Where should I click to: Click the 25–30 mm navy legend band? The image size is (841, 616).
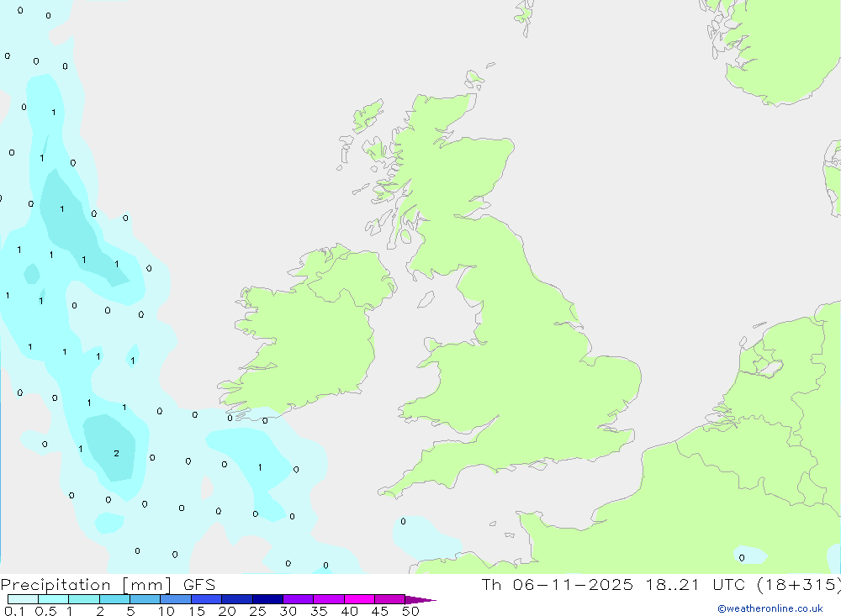click(267, 599)
